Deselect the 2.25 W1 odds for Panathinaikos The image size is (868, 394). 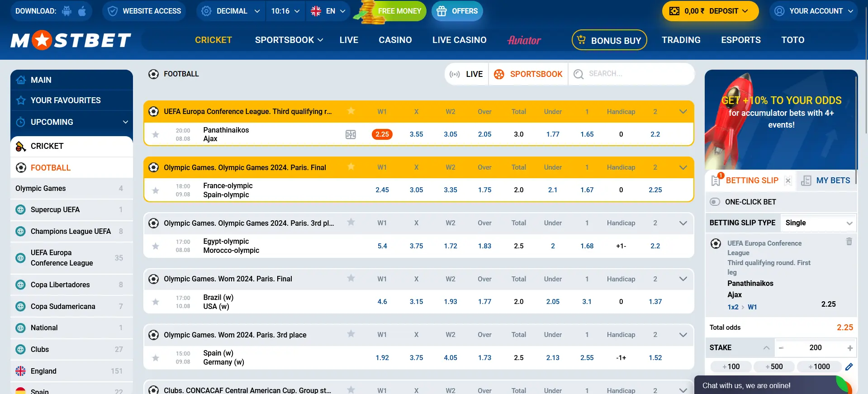pos(382,134)
